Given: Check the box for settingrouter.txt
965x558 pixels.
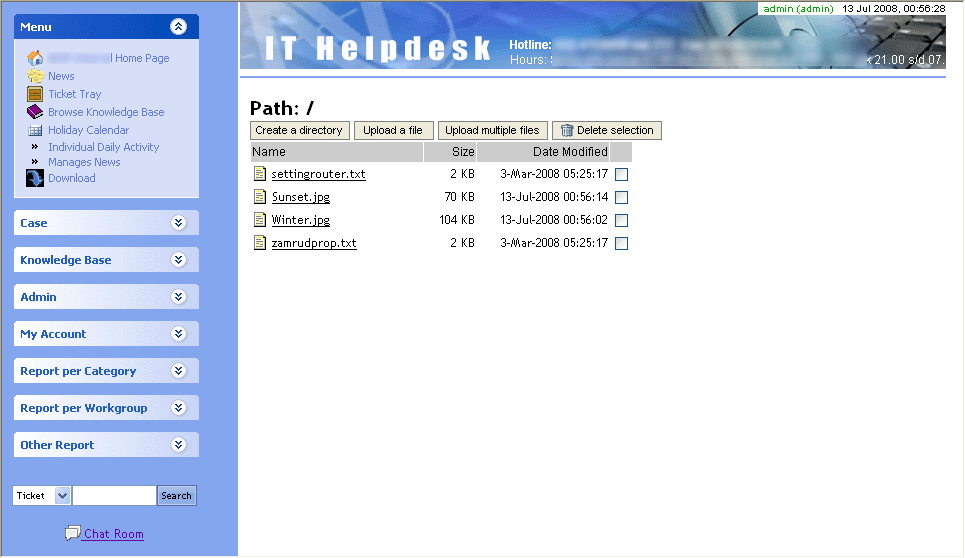Looking at the screenshot, I should 621,174.
